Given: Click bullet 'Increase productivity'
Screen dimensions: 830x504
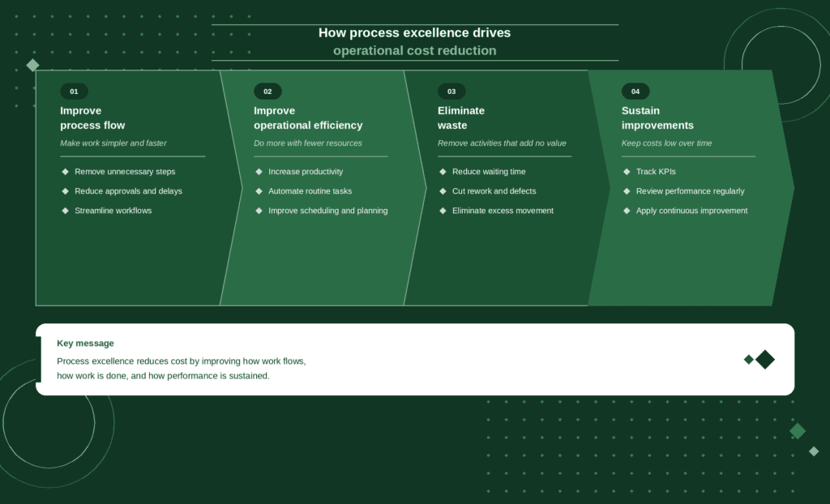Looking at the screenshot, I should (x=306, y=172).
